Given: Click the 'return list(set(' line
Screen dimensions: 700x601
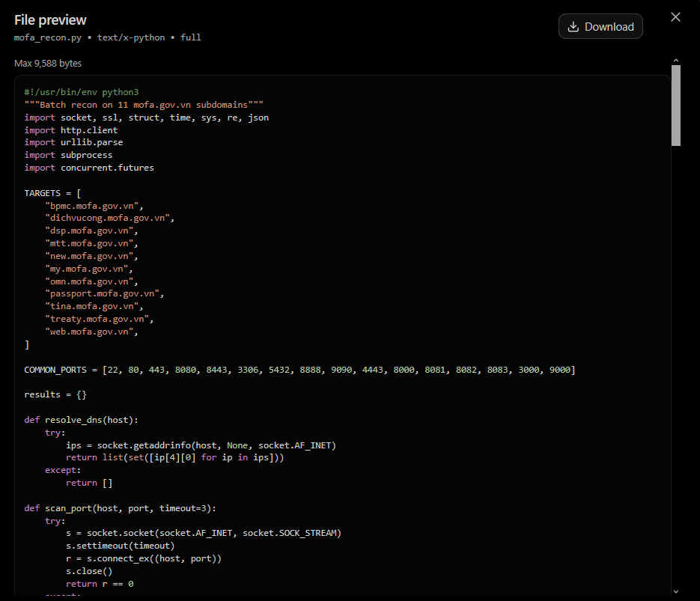Looking at the screenshot, I should click(x=175, y=457).
